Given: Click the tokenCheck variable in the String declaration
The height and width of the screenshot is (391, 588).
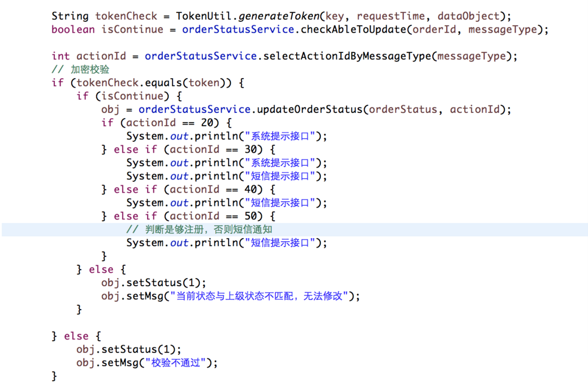Looking at the screenshot, I should click(126, 16).
